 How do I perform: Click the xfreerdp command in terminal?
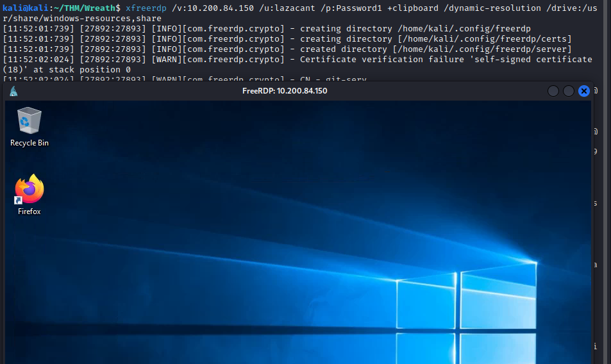coord(146,8)
